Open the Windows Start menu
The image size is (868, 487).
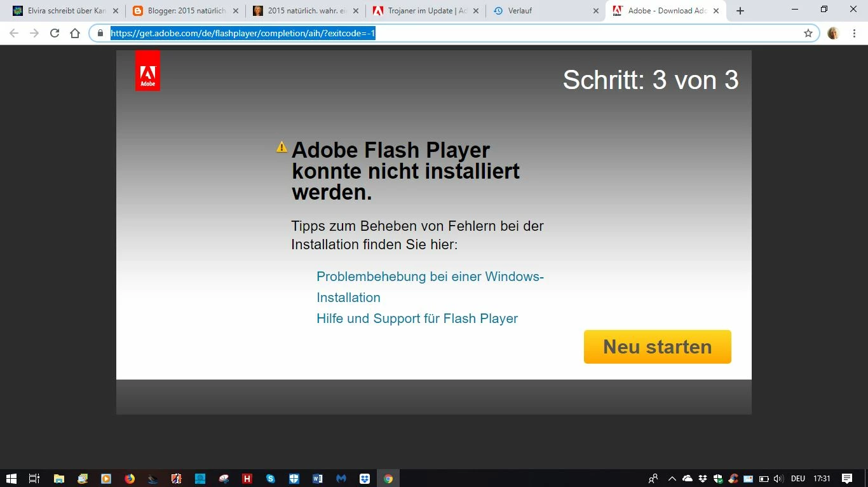(11, 479)
